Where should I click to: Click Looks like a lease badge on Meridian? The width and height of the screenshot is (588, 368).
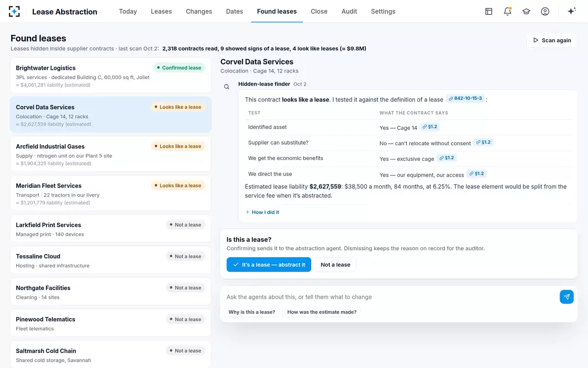[x=177, y=185]
